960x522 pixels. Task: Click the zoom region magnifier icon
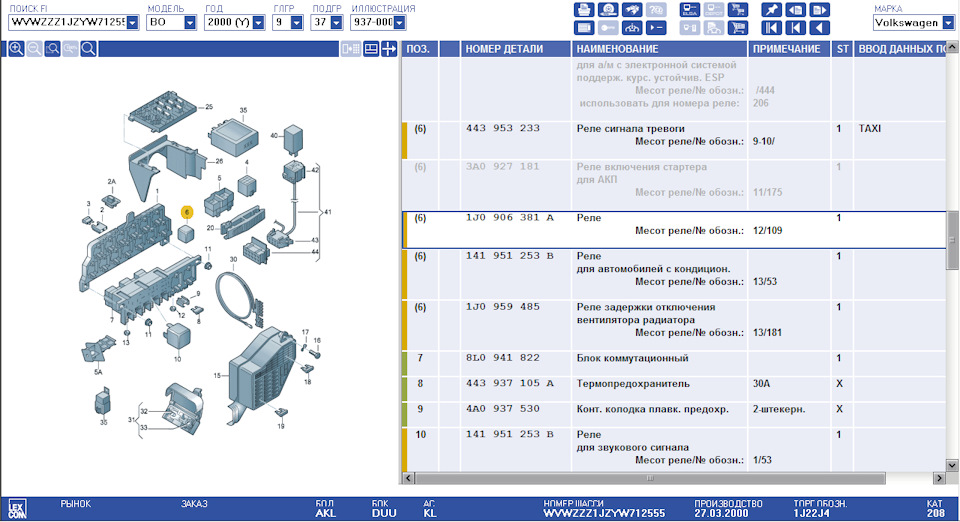click(x=52, y=49)
